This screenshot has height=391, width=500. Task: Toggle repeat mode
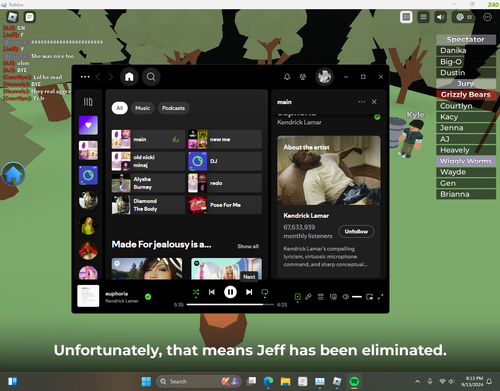265,293
